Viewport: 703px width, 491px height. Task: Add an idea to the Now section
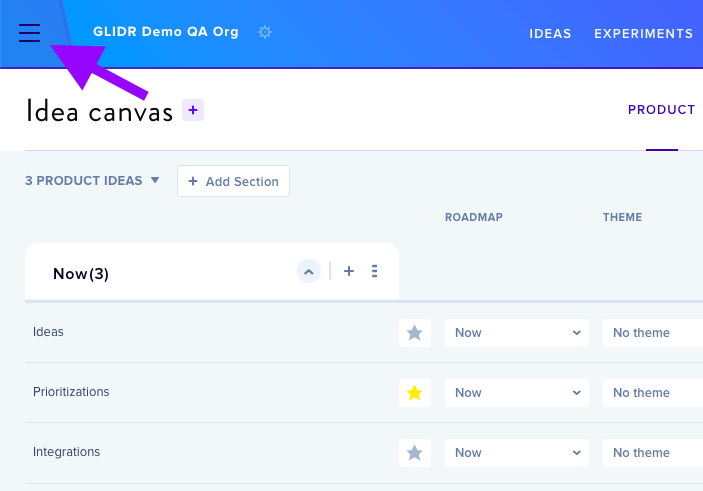click(x=349, y=271)
